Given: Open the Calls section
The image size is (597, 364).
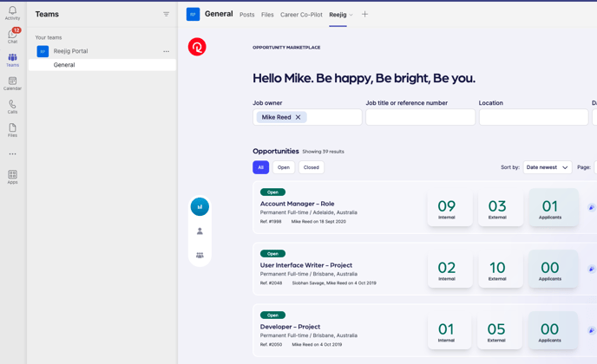Looking at the screenshot, I should (x=12, y=107).
